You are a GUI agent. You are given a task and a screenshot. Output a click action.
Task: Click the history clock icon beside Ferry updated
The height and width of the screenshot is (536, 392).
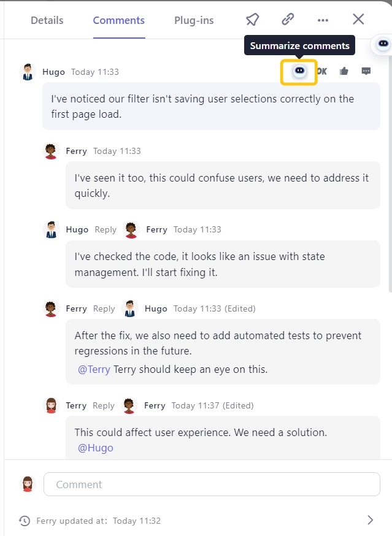coord(25,521)
